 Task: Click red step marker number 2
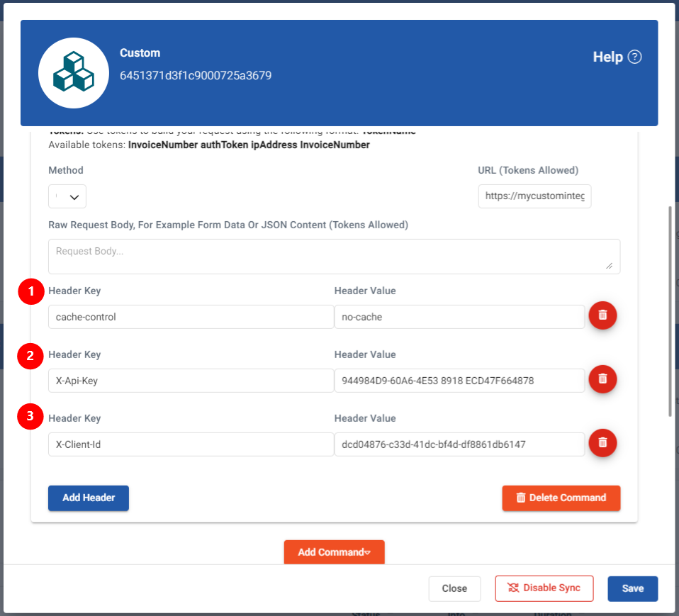pos(30,356)
